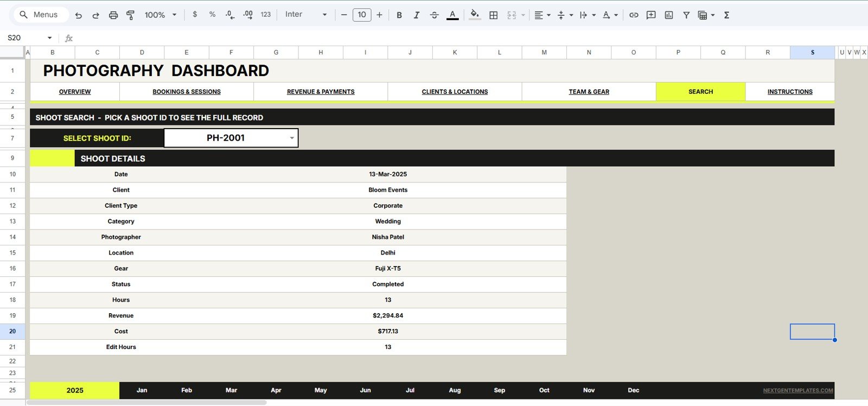Toggle strikethrough formatting
868x406 pixels.
point(434,15)
